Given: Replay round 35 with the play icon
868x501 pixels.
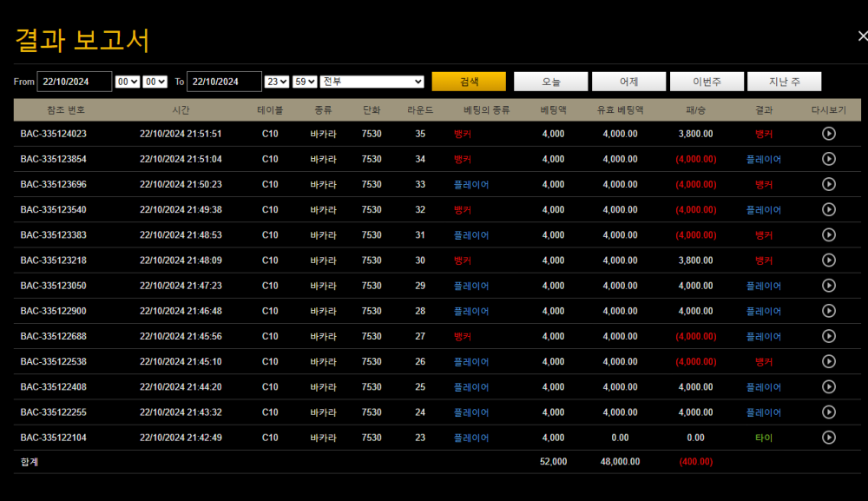Looking at the screenshot, I should pos(828,134).
